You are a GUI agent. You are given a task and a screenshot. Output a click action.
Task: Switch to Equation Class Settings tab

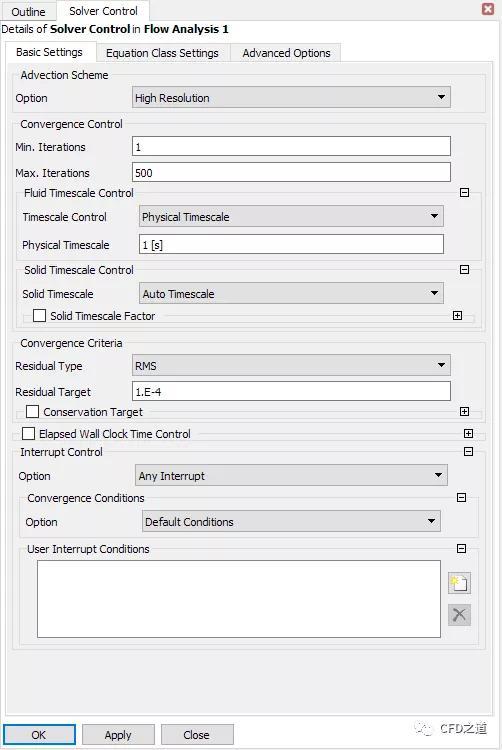pyautogui.click(x=162, y=53)
